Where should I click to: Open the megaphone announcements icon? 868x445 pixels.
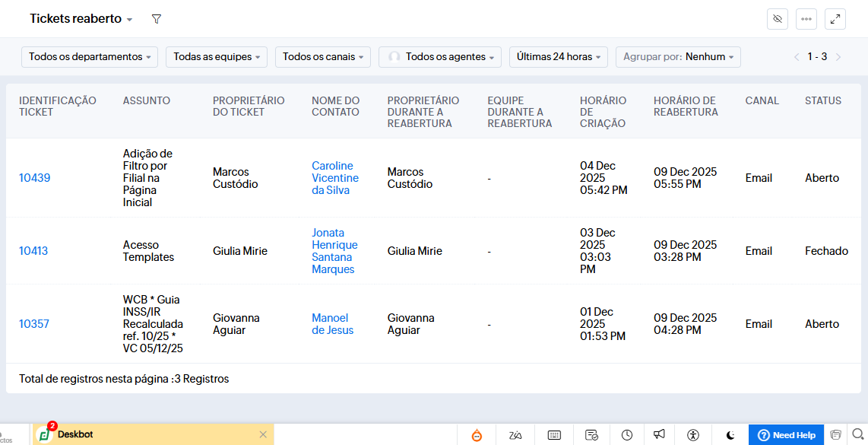[659, 435]
